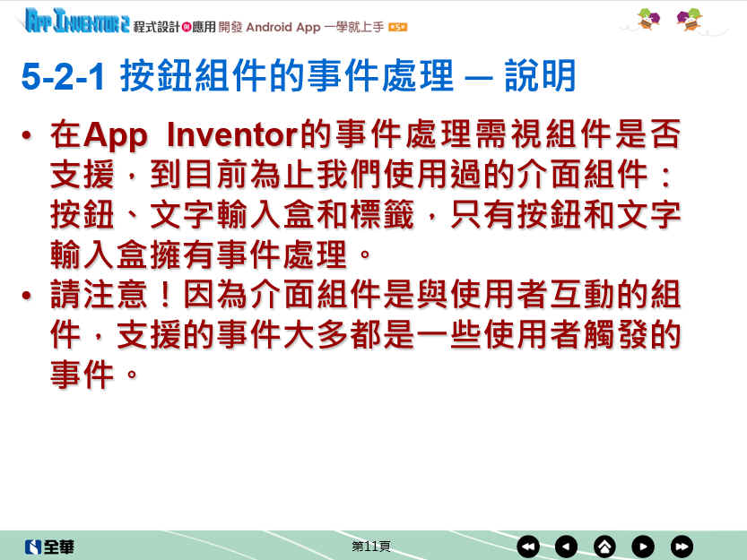Go to previous slide with left arrow
The width and height of the screenshot is (747, 560).
566,546
